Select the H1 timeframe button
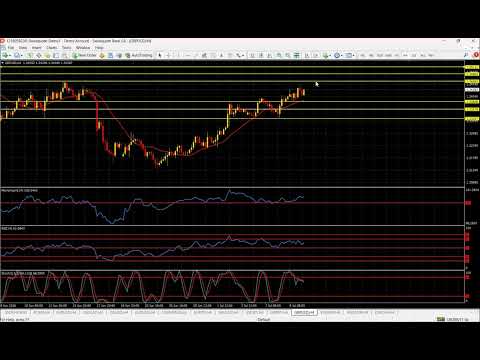480x360 pixels. click(397, 55)
